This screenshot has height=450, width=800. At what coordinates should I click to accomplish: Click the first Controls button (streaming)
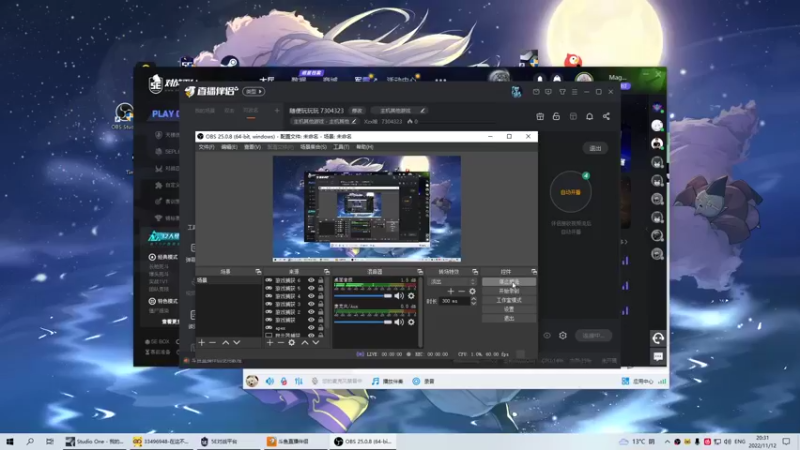(509, 282)
